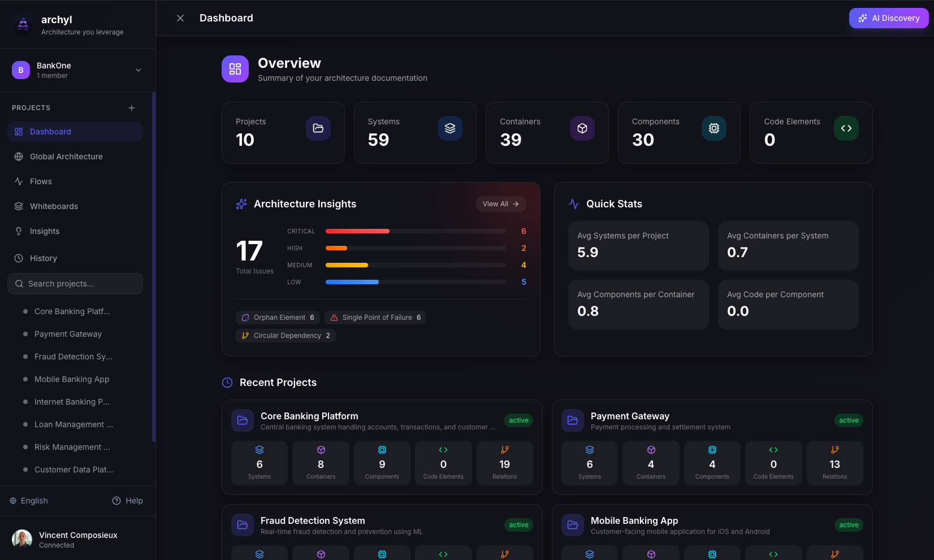Select the Global Architecture icon in sidebar
The image size is (934, 560).
click(x=19, y=157)
